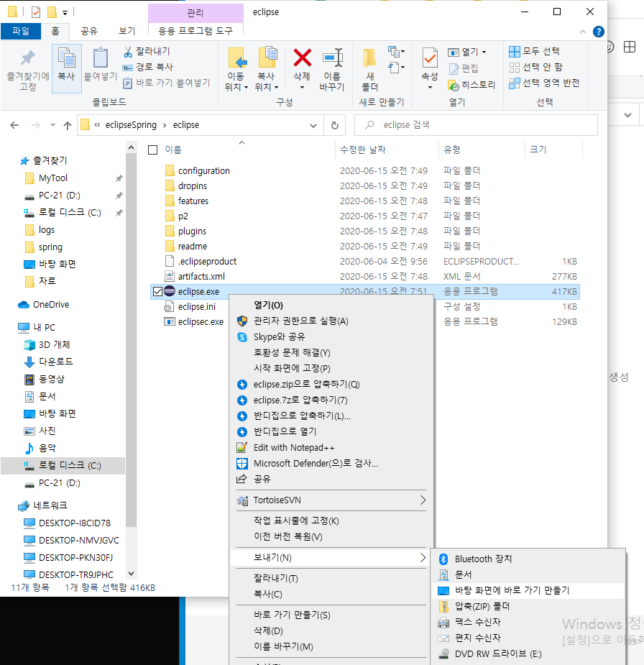
Task: Go back with the left arrow
Action: tap(14, 125)
